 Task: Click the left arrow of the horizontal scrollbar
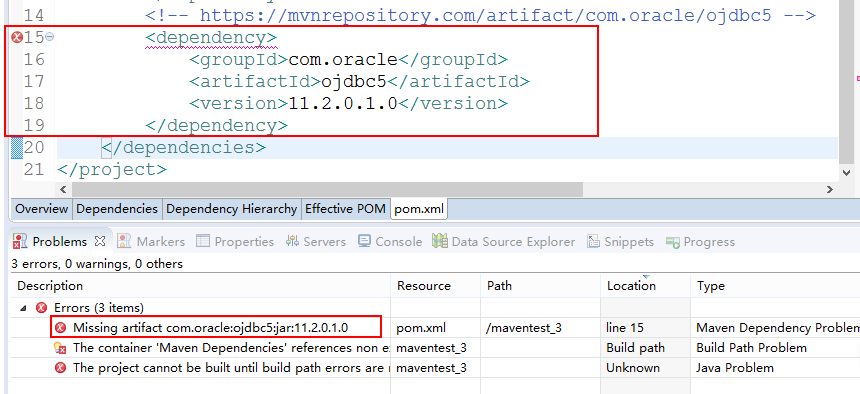pyautogui.click(x=63, y=189)
